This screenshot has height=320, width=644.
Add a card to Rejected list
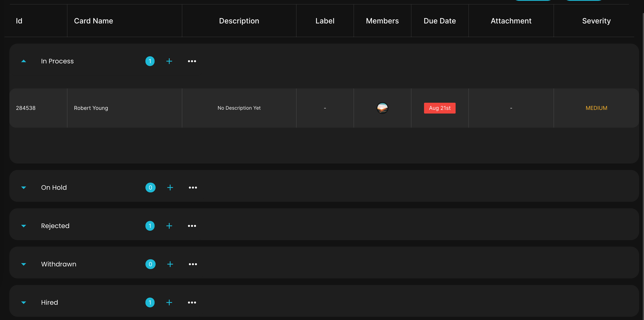tap(169, 226)
